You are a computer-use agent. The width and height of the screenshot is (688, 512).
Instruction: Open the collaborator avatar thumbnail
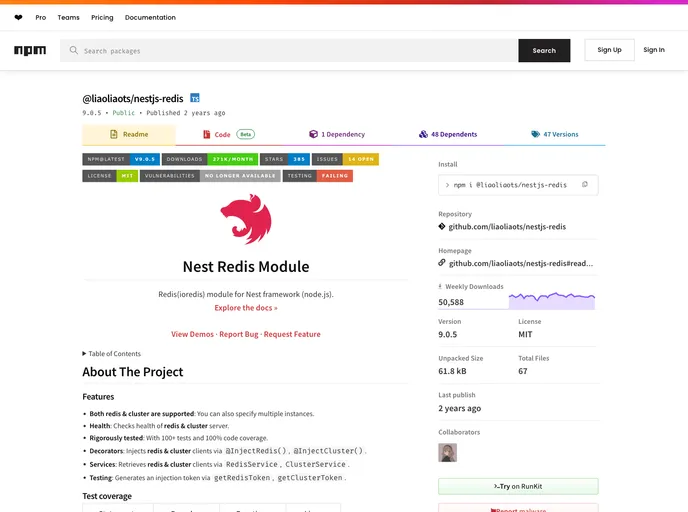tap(448, 452)
